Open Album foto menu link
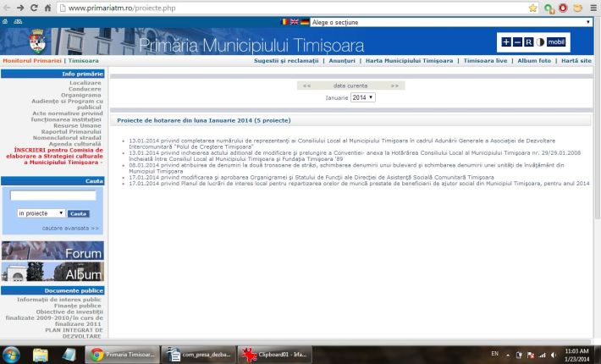The image size is (601, 364). 534,61
